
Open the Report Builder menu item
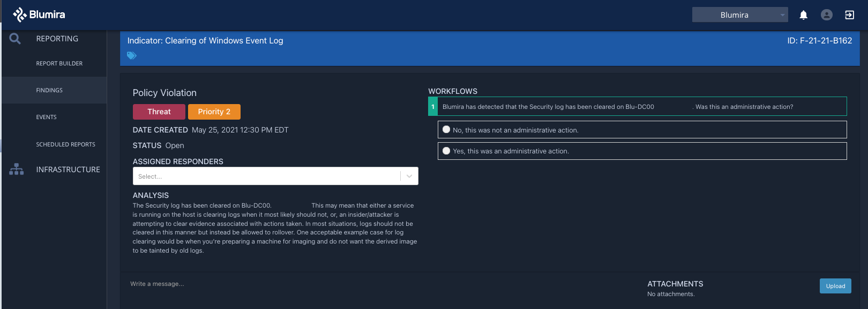click(59, 63)
